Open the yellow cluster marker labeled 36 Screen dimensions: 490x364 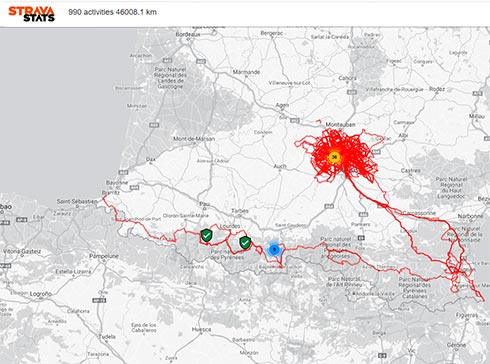334,157
